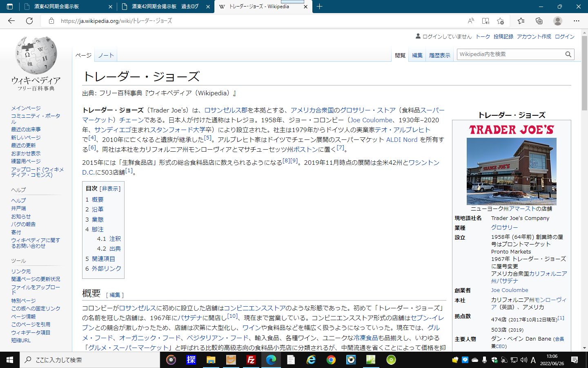
Task: Click the 短縮URL sidebar link
Action: [x=21, y=340]
